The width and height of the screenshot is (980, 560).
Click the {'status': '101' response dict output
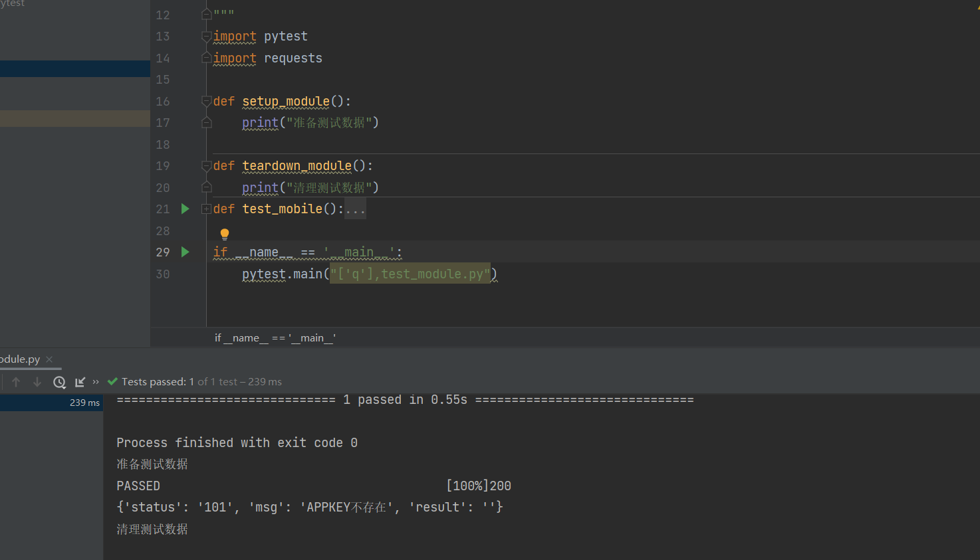pyautogui.click(x=310, y=507)
